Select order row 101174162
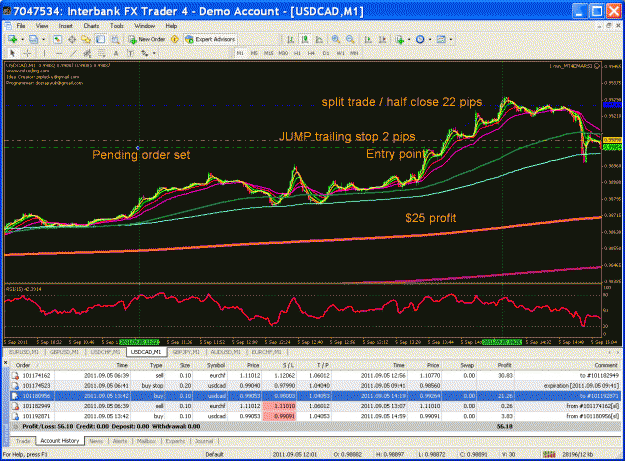Screen dimensions: 625x461 tap(315, 375)
